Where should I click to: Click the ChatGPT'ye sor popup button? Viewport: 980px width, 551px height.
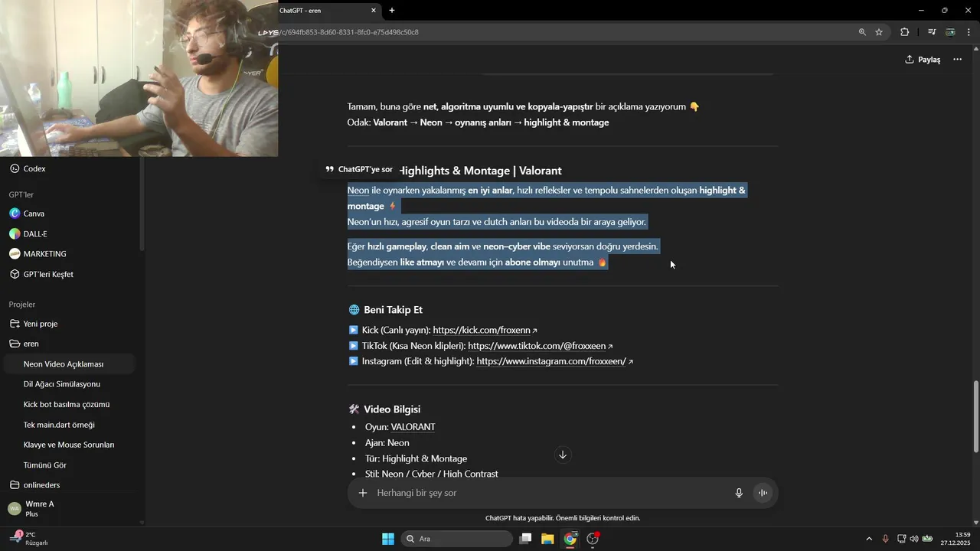coord(358,169)
